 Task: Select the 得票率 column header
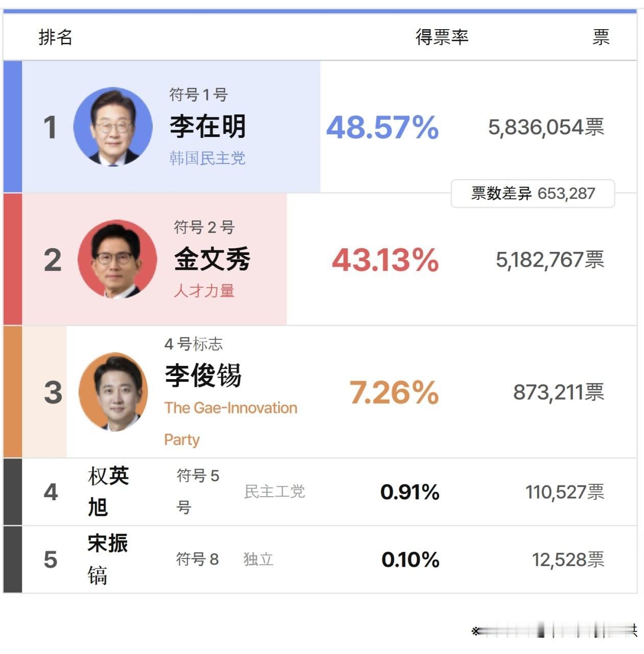click(x=442, y=37)
